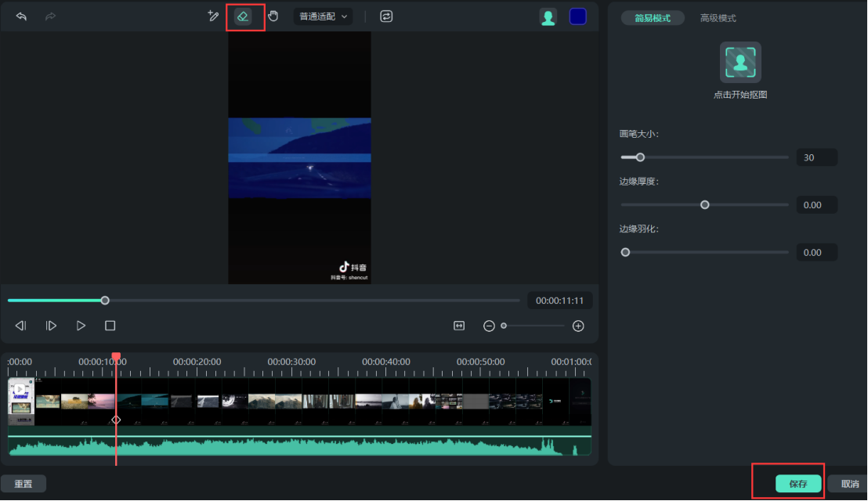This screenshot has height=501, width=868.
Task: Click the 保存 button
Action: click(798, 484)
